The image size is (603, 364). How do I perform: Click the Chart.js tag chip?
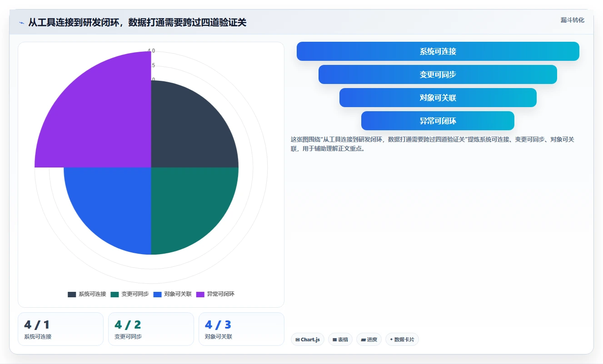(x=308, y=339)
